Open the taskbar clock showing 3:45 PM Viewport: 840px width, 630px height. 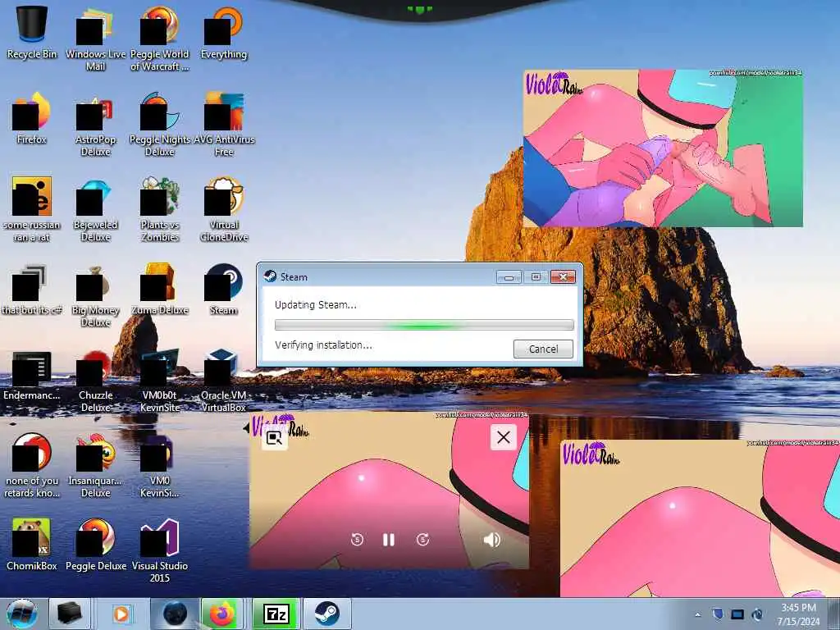click(x=798, y=614)
